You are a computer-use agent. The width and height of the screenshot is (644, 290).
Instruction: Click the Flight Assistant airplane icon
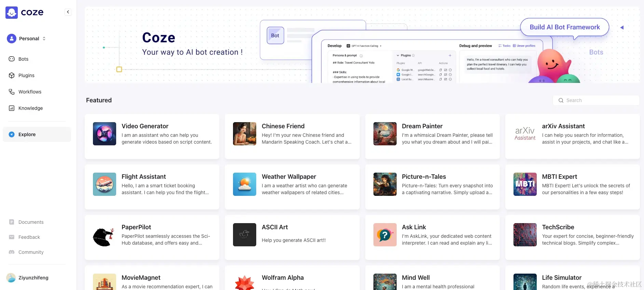[x=105, y=184]
